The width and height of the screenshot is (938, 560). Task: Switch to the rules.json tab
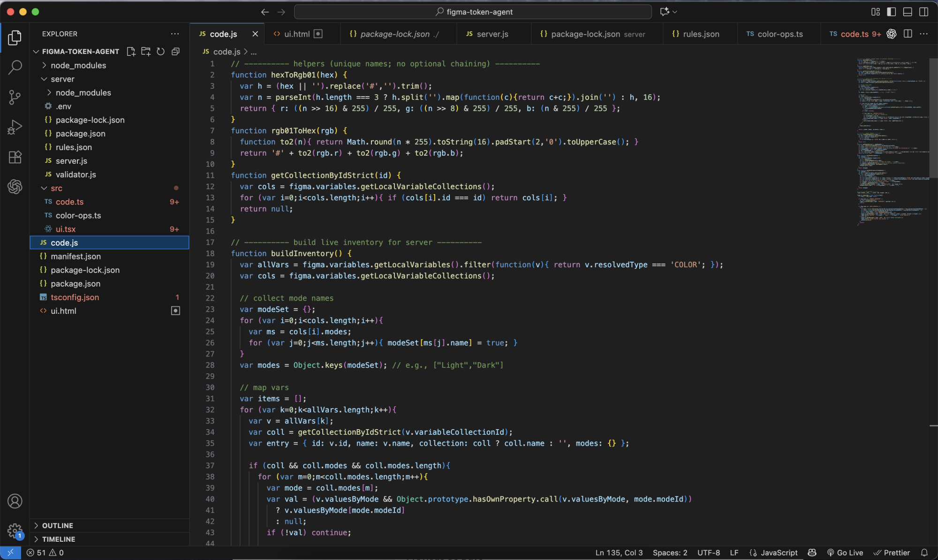tap(701, 34)
